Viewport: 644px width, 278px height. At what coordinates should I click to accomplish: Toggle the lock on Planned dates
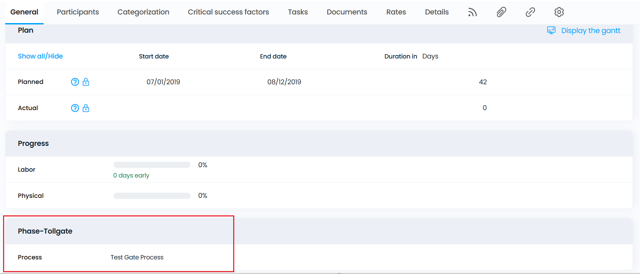(86, 82)
